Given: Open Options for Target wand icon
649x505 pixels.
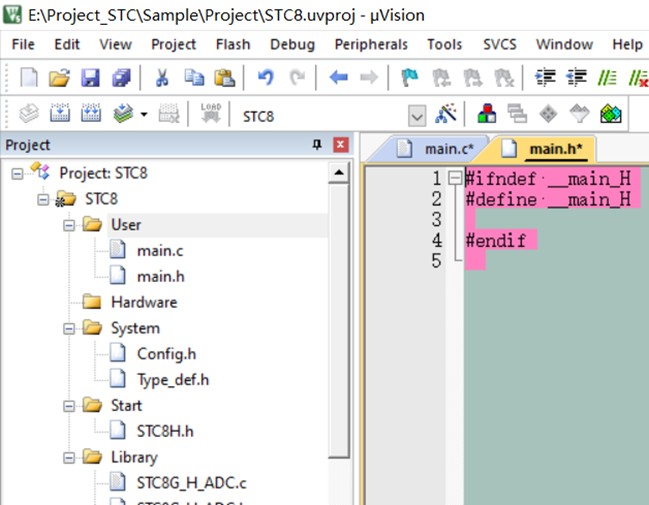Looking at the screenshot, I should (445, 113).
